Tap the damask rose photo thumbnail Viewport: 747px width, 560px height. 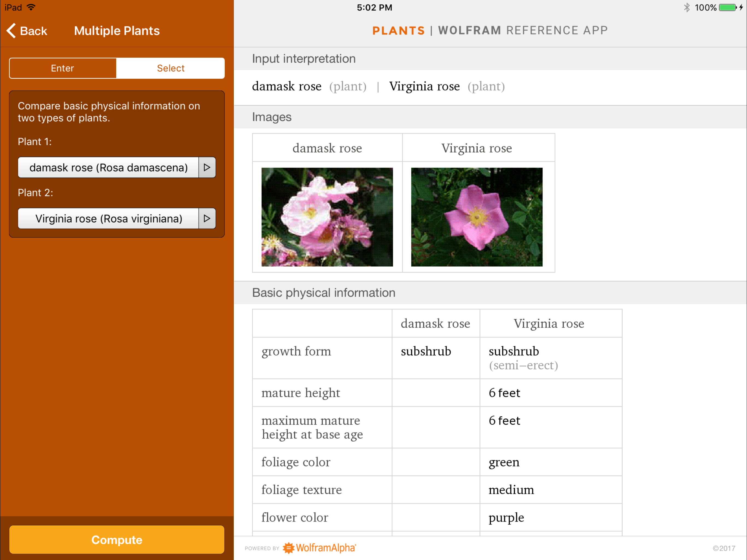click(x=327, y=217)
